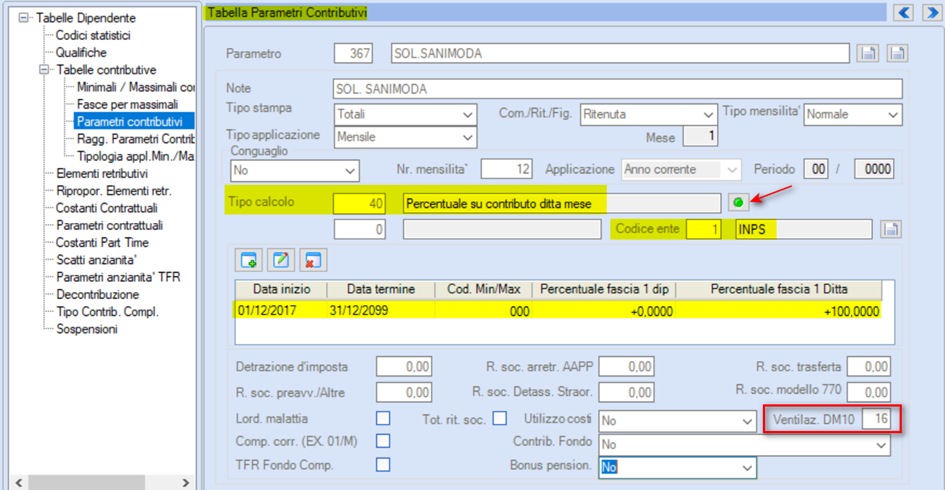The image size is (945, 490).
Task: Click R. soc. Detass. Straor. field
Action: coord(626,392)
